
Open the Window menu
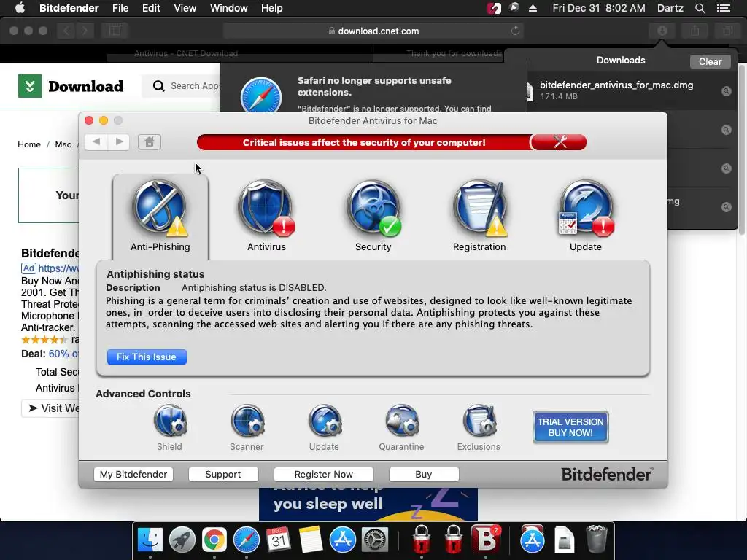click(228, 8)
